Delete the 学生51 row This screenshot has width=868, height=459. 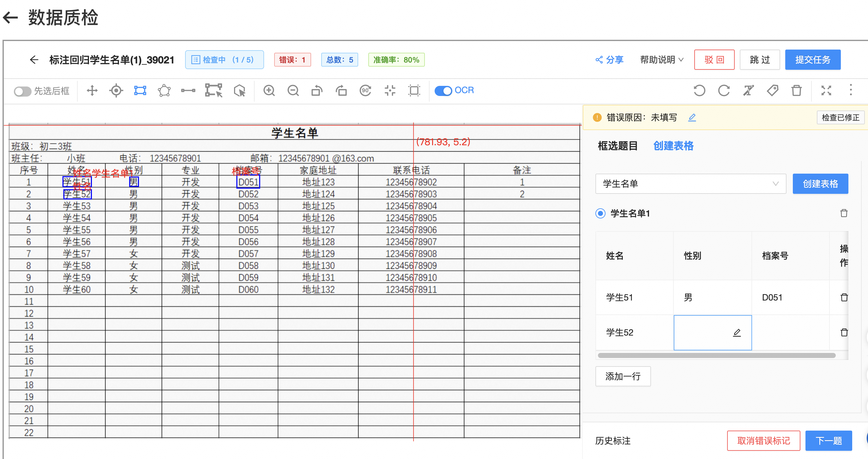point(844,297)
